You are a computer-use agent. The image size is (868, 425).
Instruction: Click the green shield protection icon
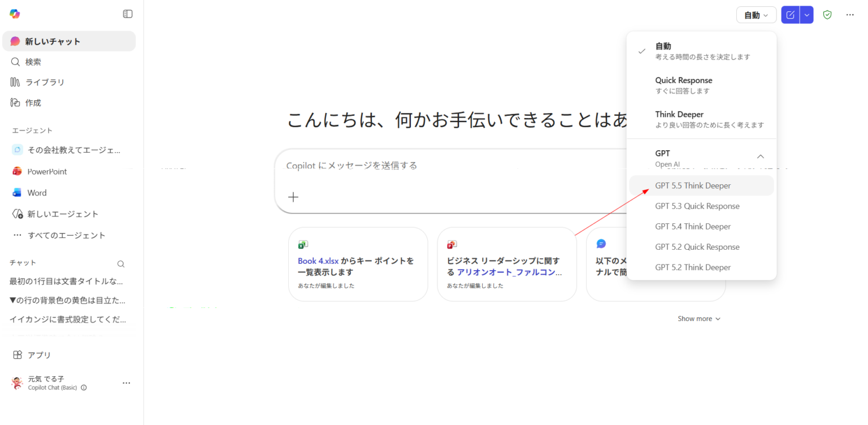pyautogui.click(x=827, y=15)
